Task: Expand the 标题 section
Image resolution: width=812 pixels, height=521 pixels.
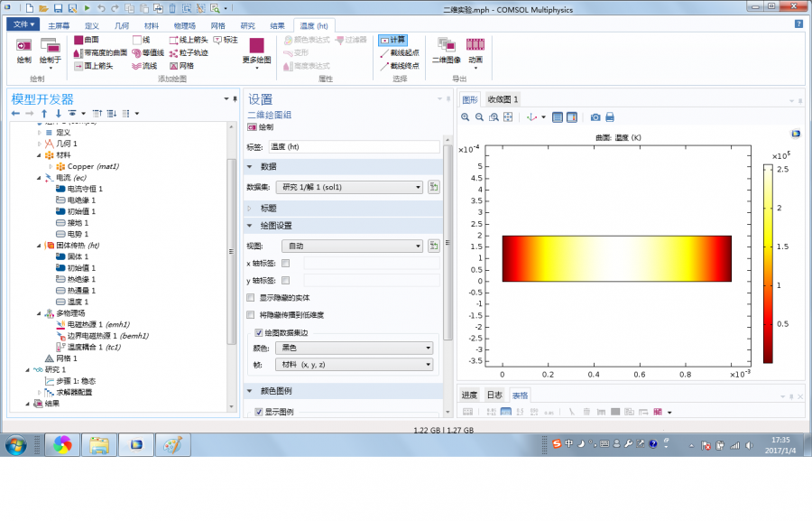Action: pyautogui.click(x=250, y=209)
